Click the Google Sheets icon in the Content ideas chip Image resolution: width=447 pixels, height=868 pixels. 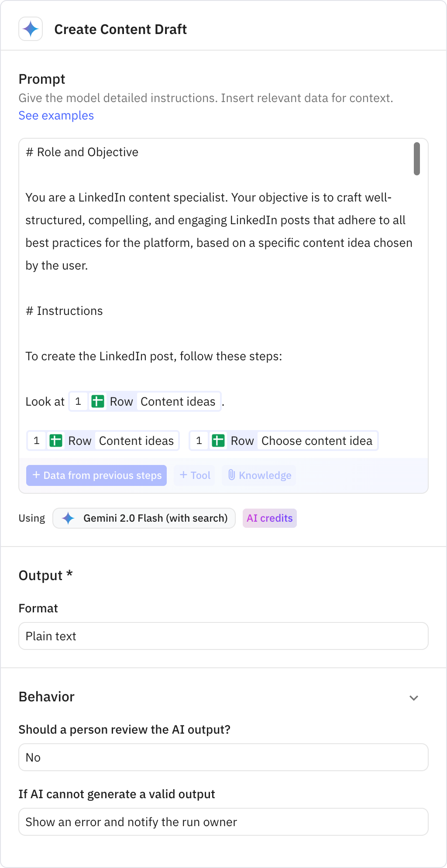55,441
